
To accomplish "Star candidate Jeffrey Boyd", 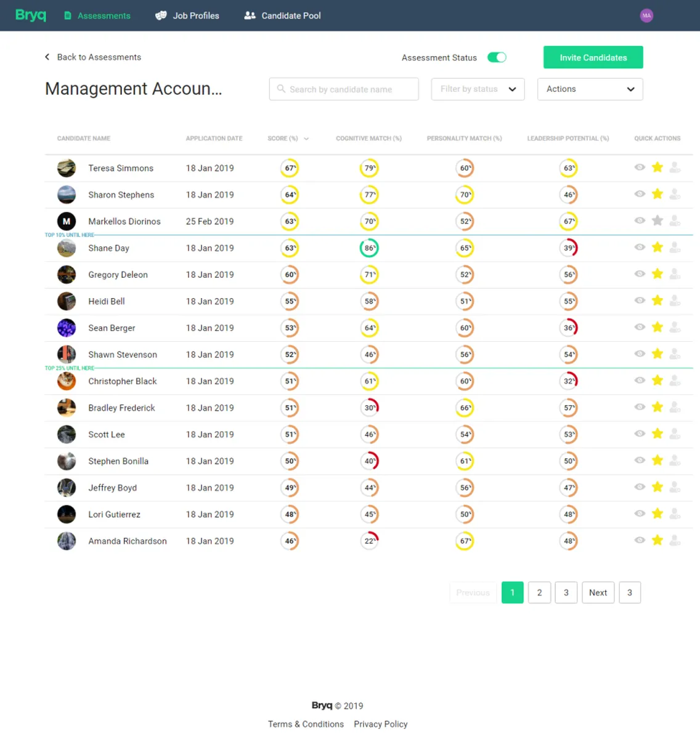I will point(657,487).
